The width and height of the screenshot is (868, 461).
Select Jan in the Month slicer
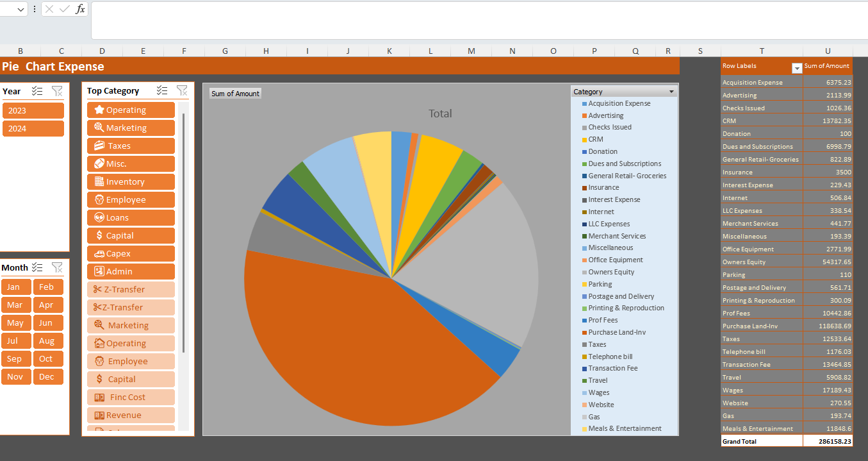pos(16,287)
